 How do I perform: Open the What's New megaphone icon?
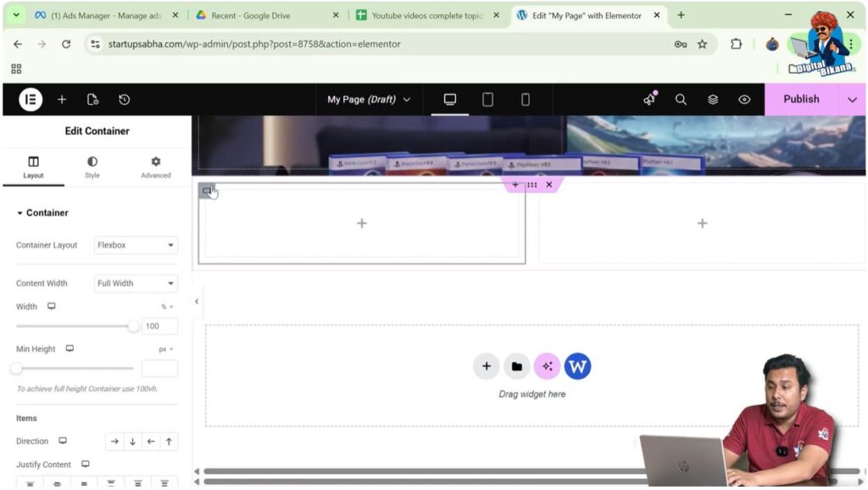pyautogui.click(x=649, y=99)
